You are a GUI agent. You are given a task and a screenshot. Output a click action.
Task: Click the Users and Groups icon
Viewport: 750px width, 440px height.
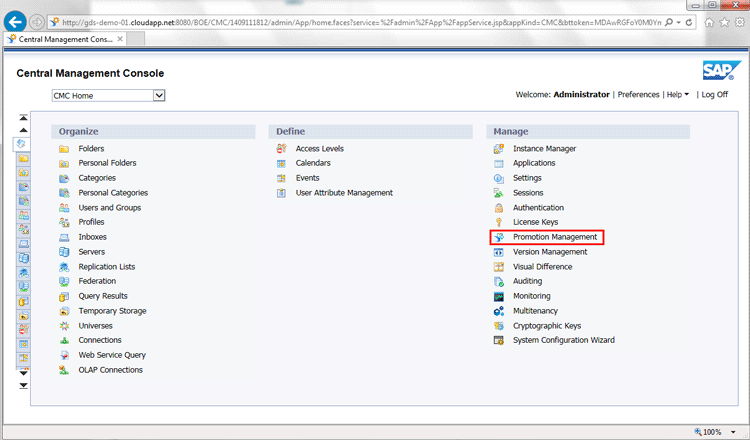pyautogui.click(x=64, y=208)
